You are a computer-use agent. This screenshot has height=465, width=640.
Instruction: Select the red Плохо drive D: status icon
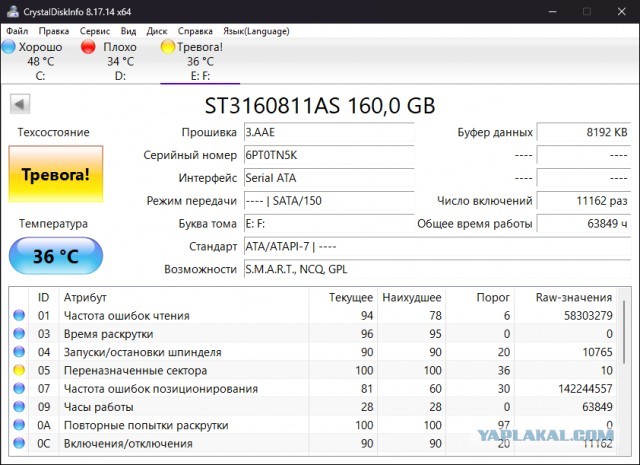pyautogui.click(x=88, y=47)
